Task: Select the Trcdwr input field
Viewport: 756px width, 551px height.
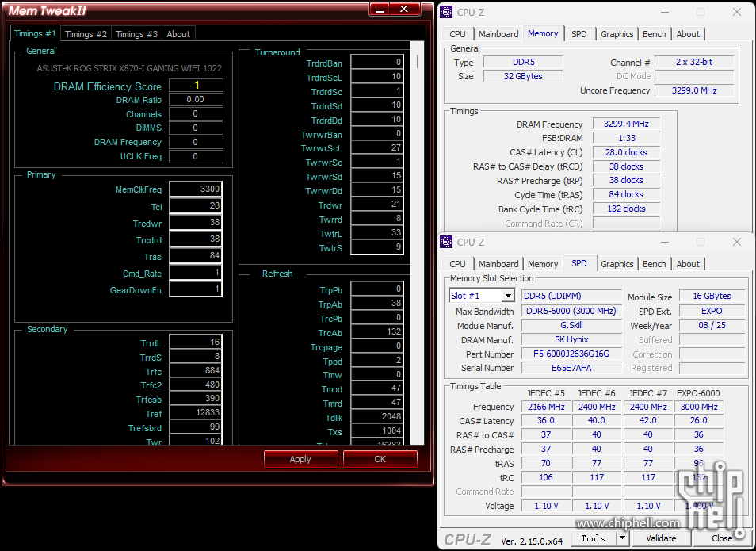Action: click(196, 223)
